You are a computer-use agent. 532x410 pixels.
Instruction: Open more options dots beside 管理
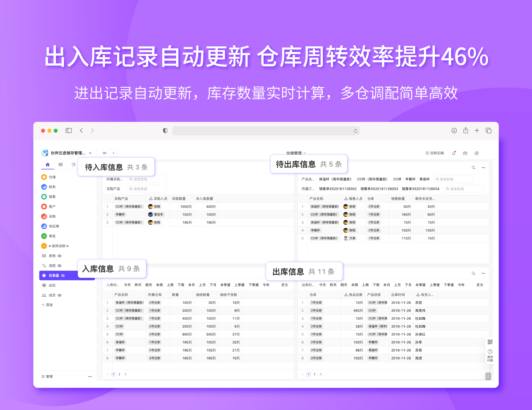90,376
